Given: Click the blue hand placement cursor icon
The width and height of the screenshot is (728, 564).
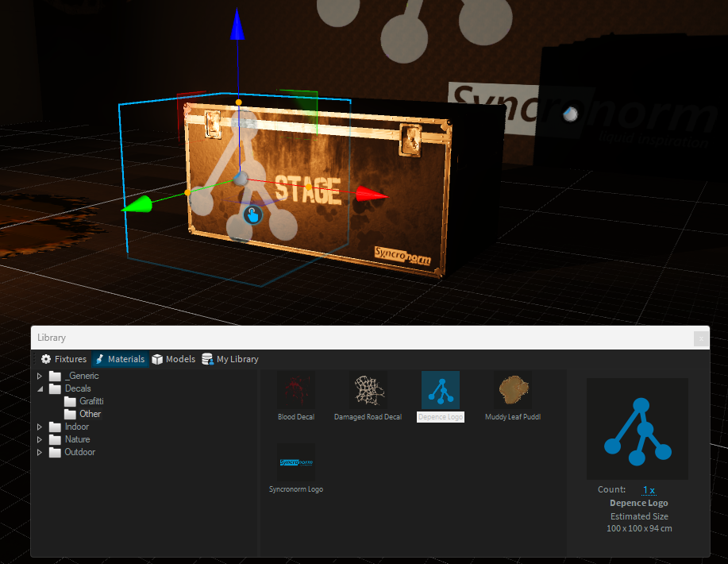Looking at the screenshot, I should (252, 215).
